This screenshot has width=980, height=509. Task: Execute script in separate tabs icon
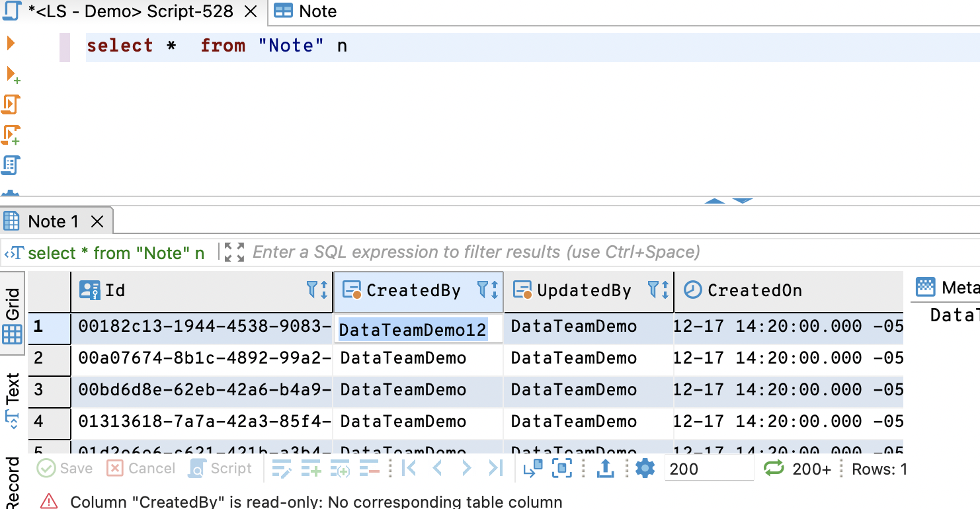[x=11, y=135]
